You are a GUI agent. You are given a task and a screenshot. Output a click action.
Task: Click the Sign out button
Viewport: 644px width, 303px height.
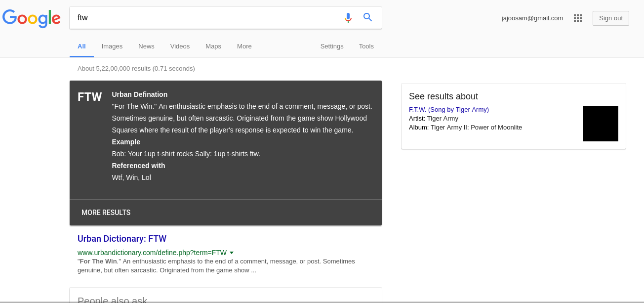click(x=611, y=18)
